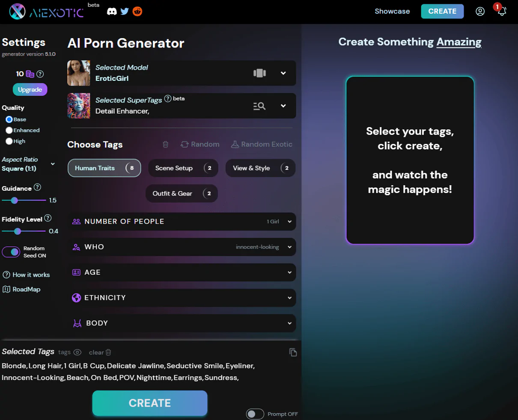This screenshot has height=420, width=518.
Task: Click the Ethnicity globe icon
Action: (77, 298)
